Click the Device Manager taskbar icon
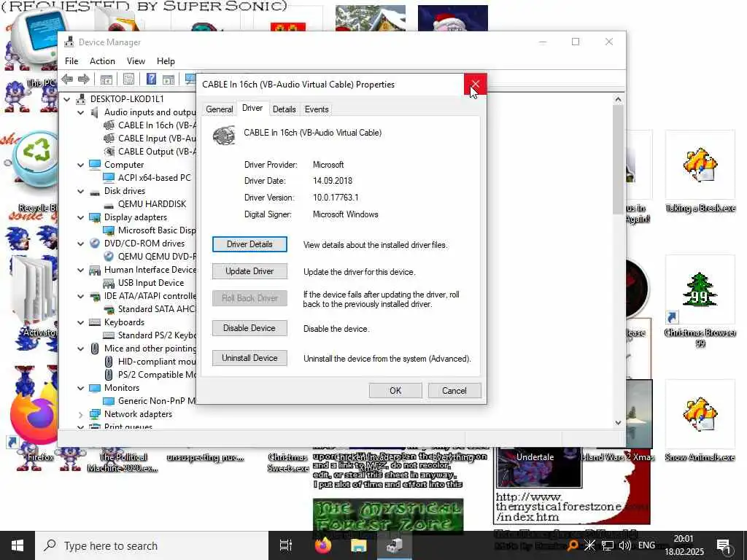Image resolution: width=747 pixels, height=560 pixels. tap(395, 545)
